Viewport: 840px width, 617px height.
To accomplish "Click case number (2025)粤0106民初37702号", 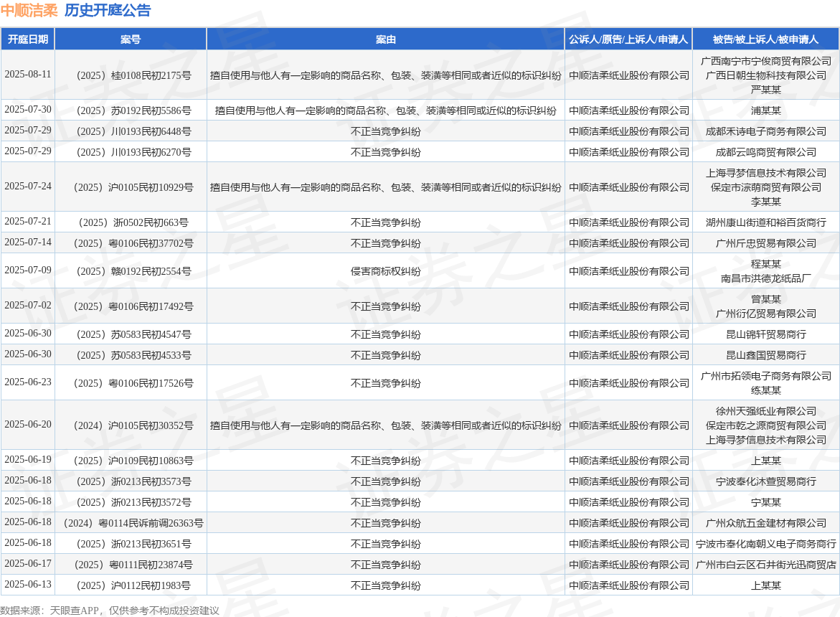I will (x=131, y=243).
